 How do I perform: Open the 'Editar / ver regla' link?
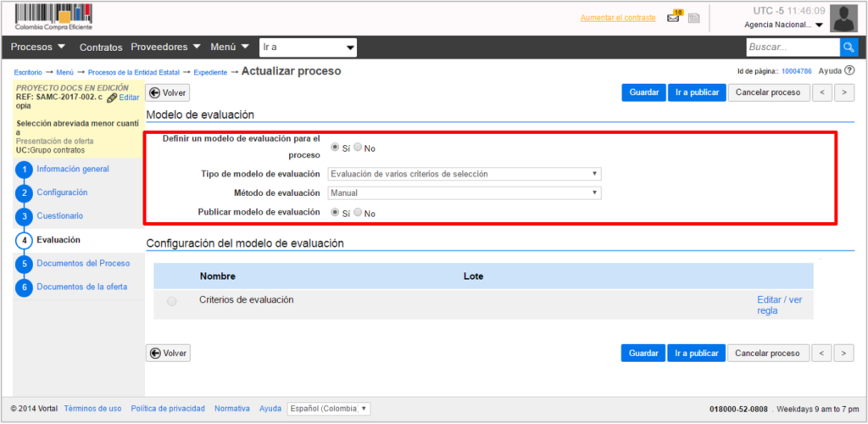pyautogui.click(x=778, y=305)
